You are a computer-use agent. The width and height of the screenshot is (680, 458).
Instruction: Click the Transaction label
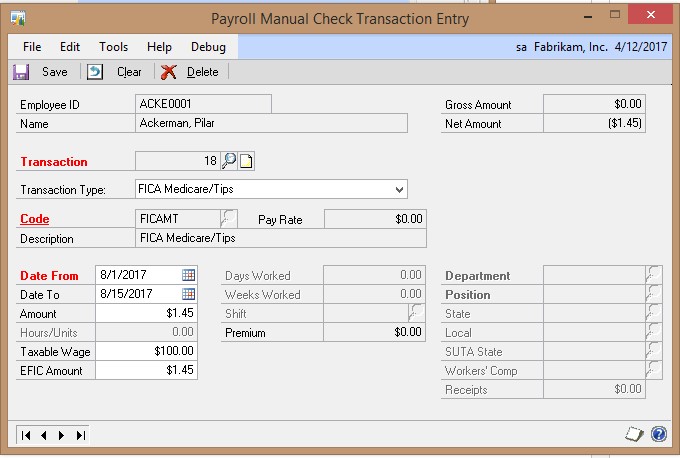click(54, 162)
